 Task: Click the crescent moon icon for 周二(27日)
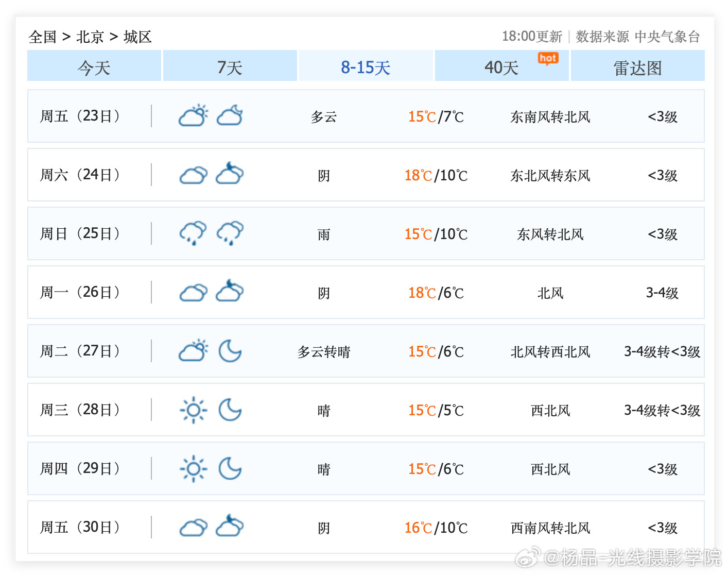(230, 351)
